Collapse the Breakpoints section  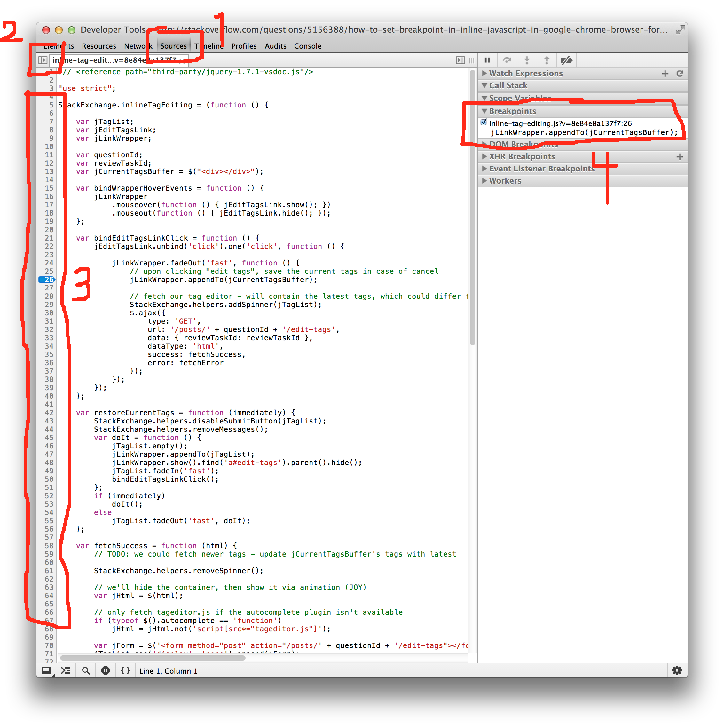[x=582, y=111]
